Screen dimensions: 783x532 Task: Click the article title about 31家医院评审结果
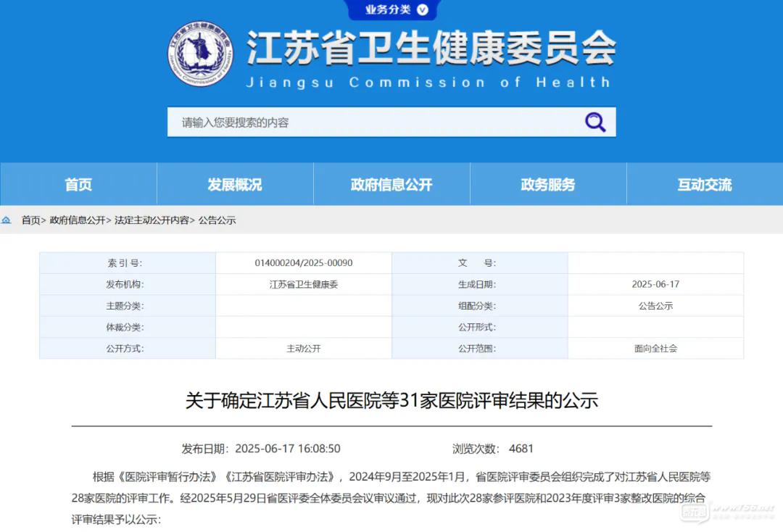[391, 401]
